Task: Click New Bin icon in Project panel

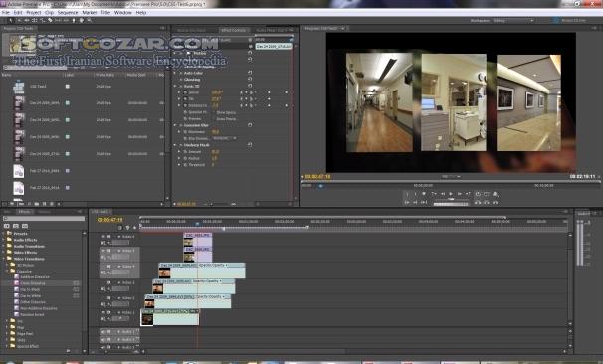Action: (x=37, y=204)
